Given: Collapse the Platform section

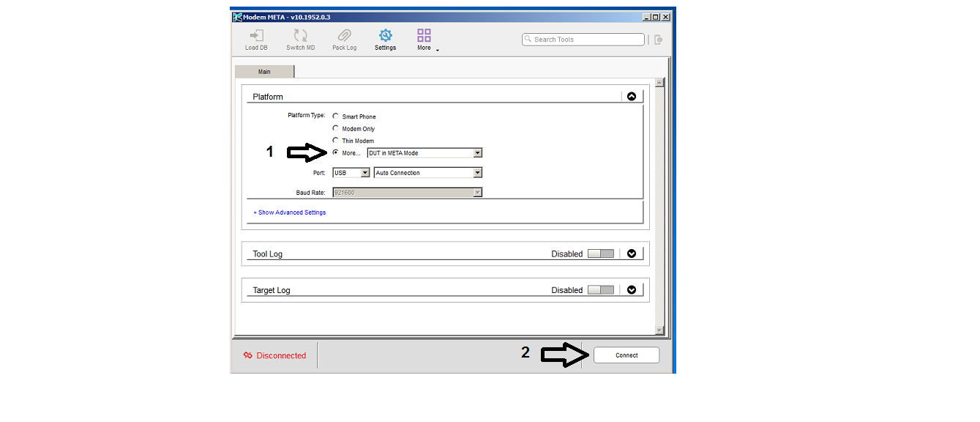Looking at the screenshot, I should pyautogui.click(x=632, y=96).
